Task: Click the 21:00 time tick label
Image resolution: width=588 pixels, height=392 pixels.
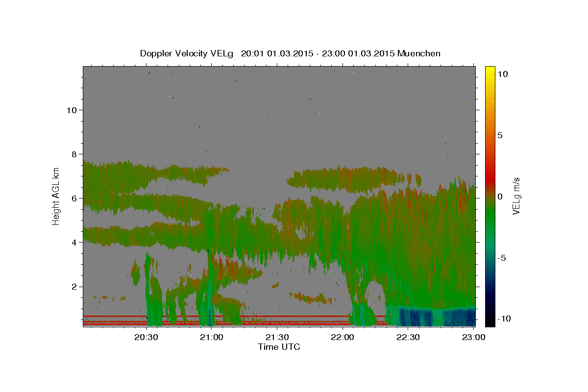Action: (x=212, y=337)
